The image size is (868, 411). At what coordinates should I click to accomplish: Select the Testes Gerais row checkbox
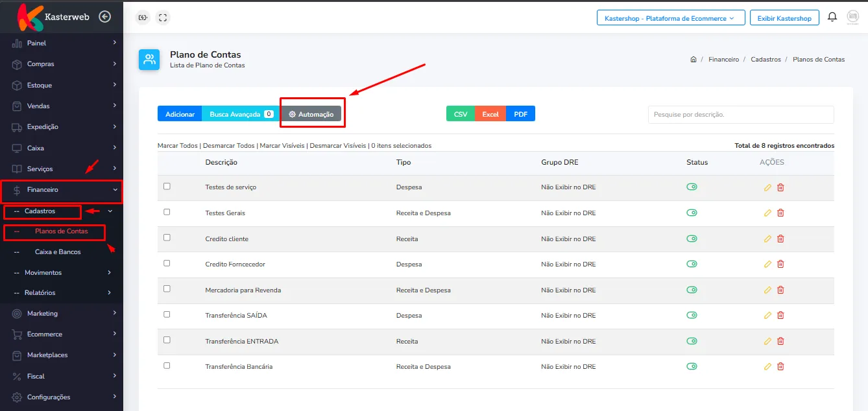(167, 212)
